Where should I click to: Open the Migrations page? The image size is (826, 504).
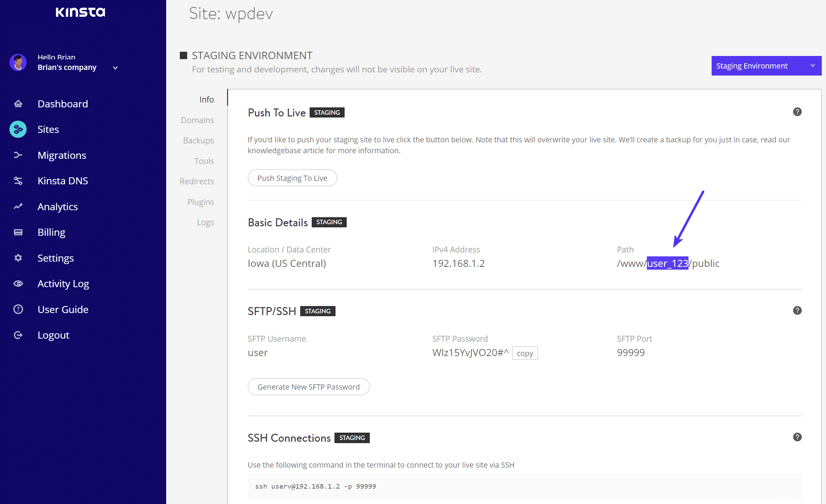pyautogui.click(x=62, y=155)
